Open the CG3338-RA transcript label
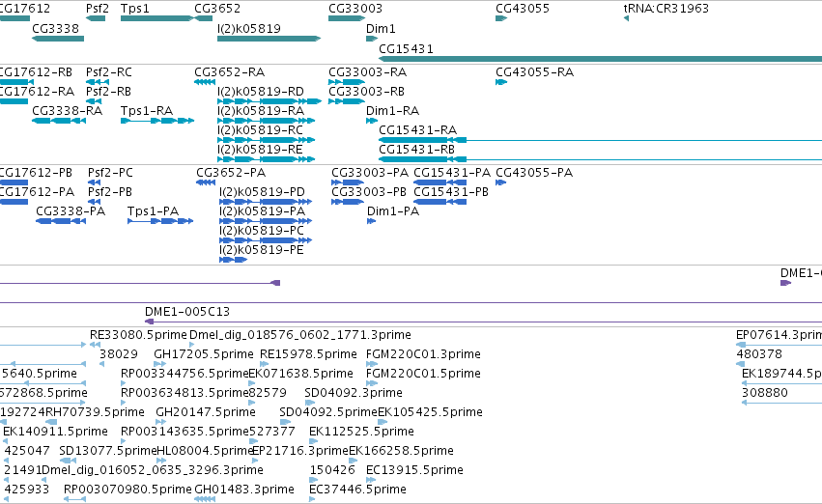822x504 pixels. (67, 110)
